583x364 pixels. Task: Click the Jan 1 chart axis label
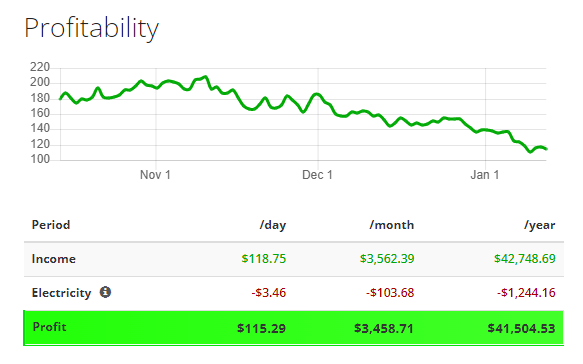(x=484, y=175)
